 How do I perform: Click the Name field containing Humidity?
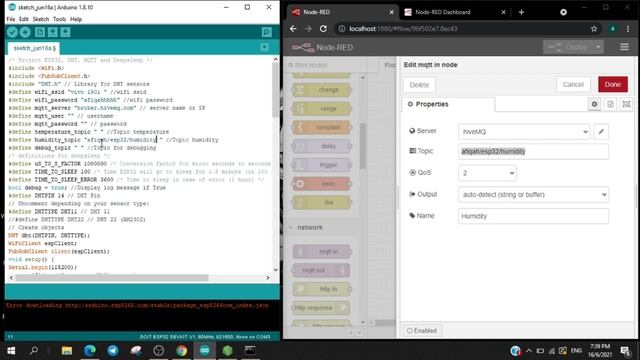coord(533,216)
